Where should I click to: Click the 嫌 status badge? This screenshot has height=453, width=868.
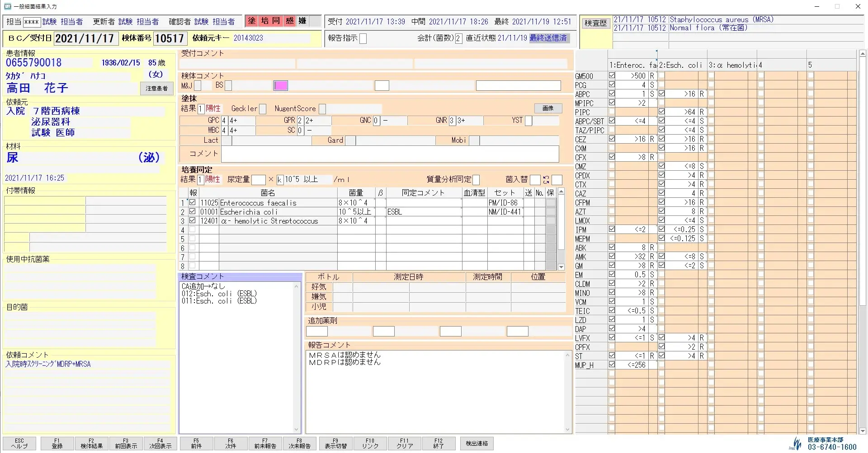[x=302, y=21]
